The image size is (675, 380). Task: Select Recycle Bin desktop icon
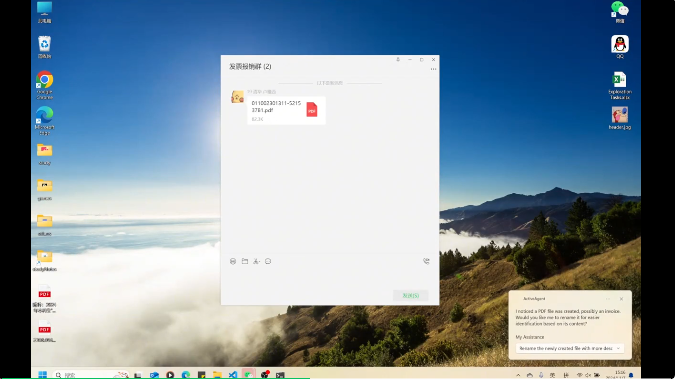[44, 47]
